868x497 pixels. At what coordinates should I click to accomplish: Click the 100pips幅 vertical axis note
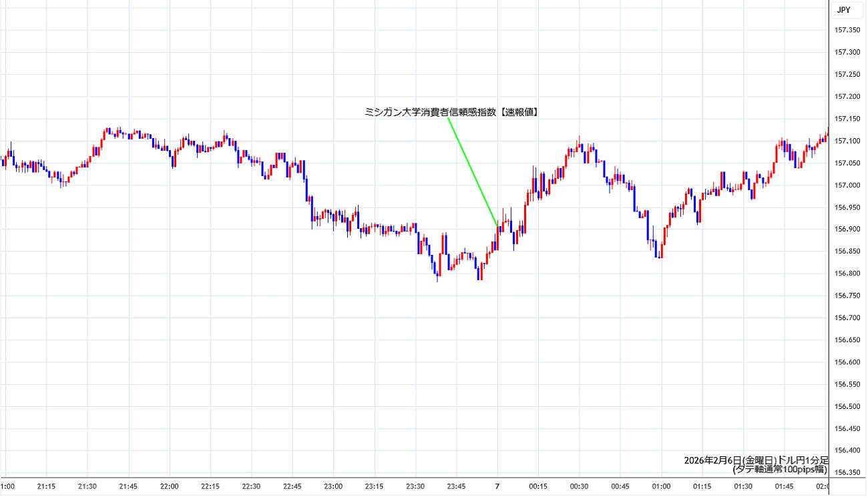pos(780,470)
